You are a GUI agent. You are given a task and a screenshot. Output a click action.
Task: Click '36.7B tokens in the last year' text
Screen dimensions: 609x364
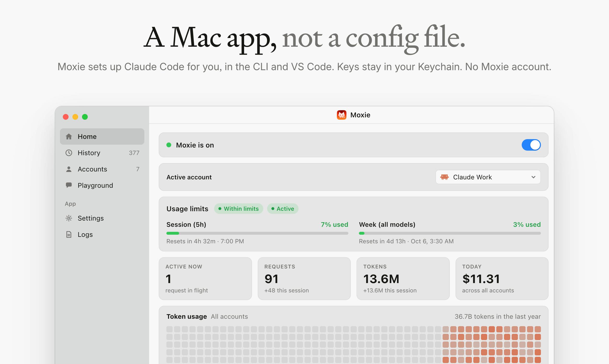point(498,316)
